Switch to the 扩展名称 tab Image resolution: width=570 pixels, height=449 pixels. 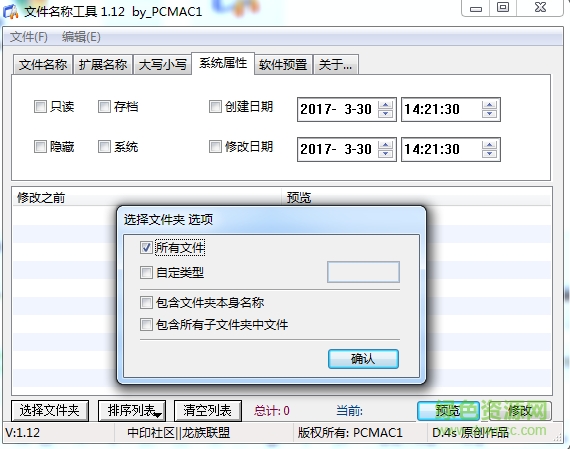(x=103, y=65)
